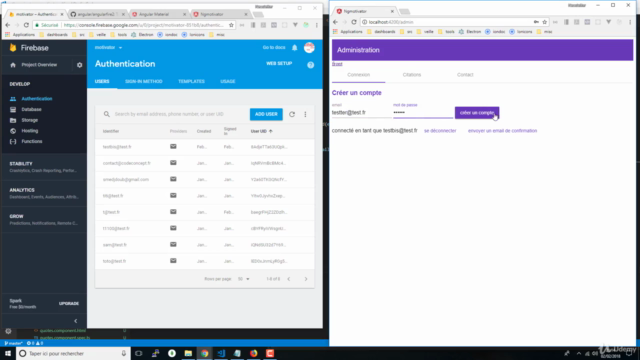Click the Upgrade plan button
This screenshot has width=640, height=360.
[69, 304]
